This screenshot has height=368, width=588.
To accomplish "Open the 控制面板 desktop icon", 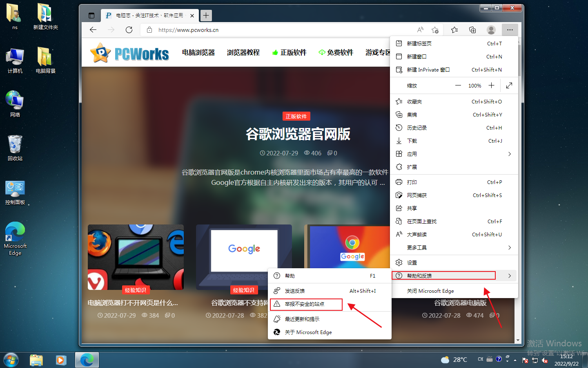I will (15, 193).
